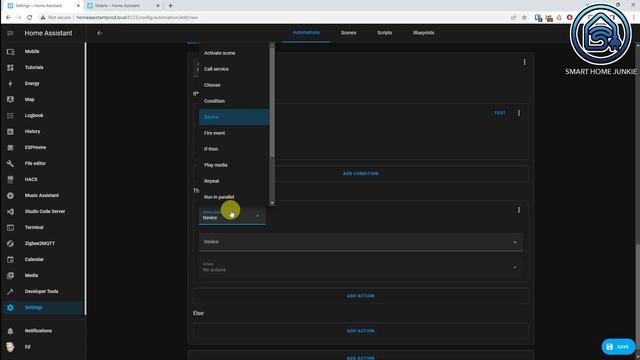Select Run in parallel from the list
Image resolution: width=640 pixels, height=360 pixels.
(234, 197)
